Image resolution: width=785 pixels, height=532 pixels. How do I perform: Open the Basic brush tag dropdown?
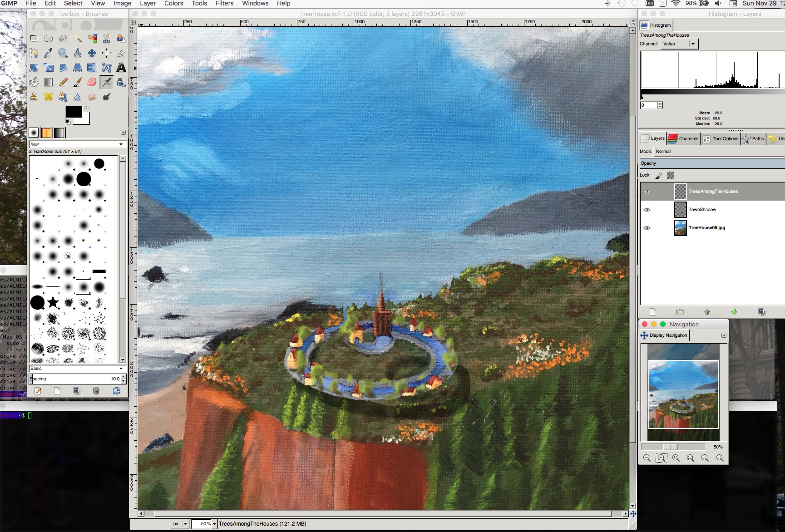click(x=77, y=369)
